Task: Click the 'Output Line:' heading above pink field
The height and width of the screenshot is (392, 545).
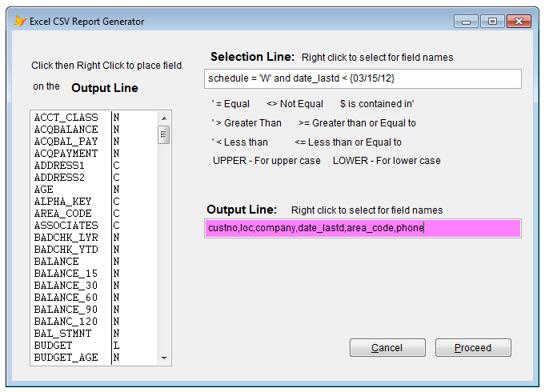Action: pos(242,210)
